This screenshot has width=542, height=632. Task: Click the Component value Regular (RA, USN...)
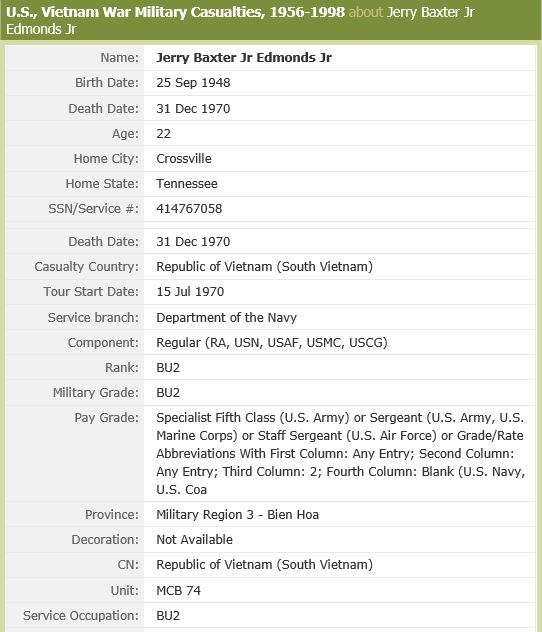pyautogui.click(x=272, y=343)
